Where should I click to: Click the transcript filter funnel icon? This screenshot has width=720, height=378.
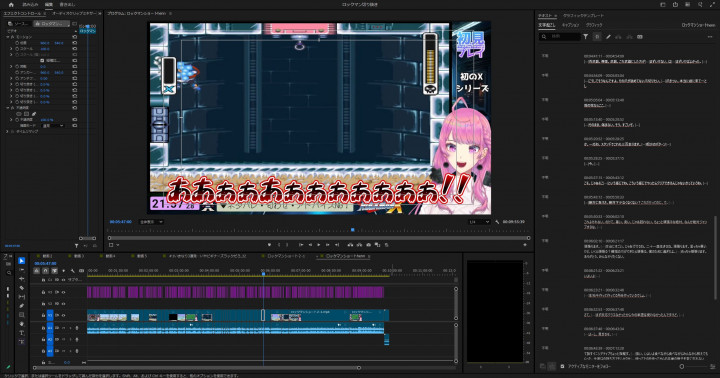(x=586, y=37)
